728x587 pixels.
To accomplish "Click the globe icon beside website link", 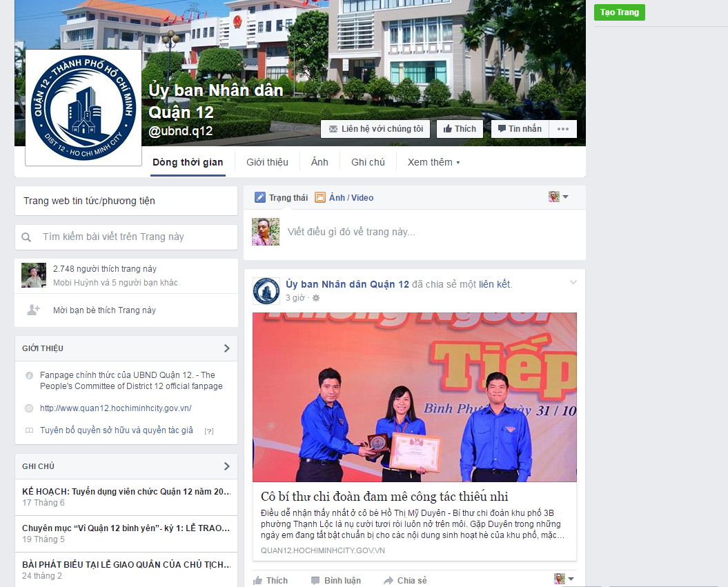I will (29, 408).
